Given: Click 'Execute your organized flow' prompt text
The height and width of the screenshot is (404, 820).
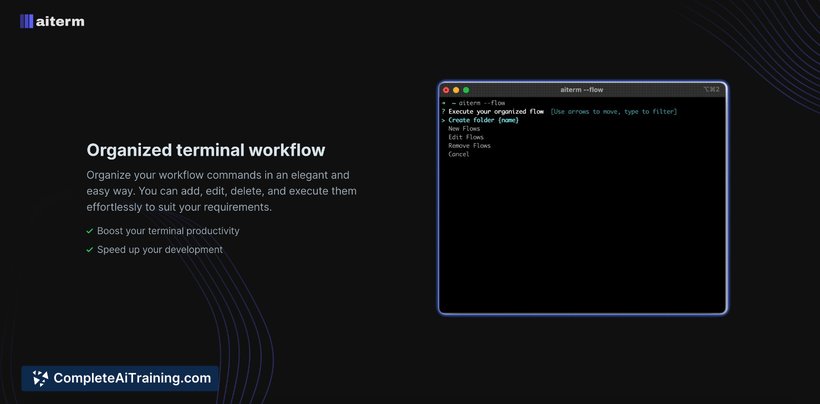Looking at the screenshot, I should pos(496,112).
